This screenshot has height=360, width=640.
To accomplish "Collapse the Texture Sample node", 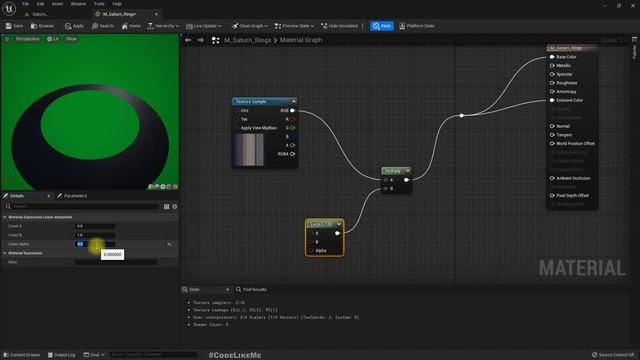I will pos(294,101).
